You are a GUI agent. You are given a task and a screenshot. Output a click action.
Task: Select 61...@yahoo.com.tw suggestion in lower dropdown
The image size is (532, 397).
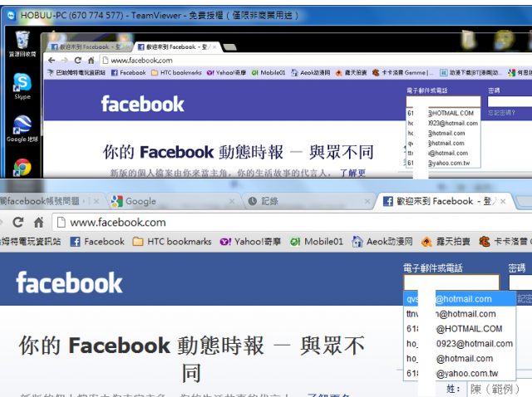pyautogui.click(x=460, y=373)
